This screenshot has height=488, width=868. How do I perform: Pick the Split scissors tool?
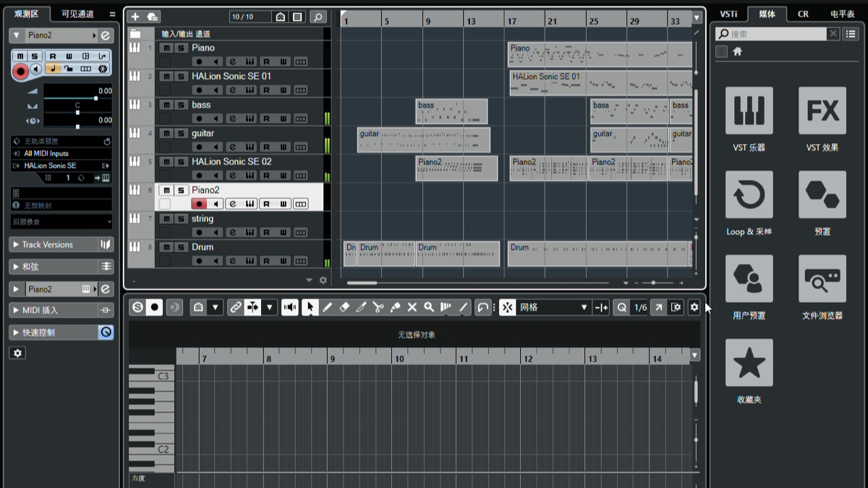[x=378, y=307]
